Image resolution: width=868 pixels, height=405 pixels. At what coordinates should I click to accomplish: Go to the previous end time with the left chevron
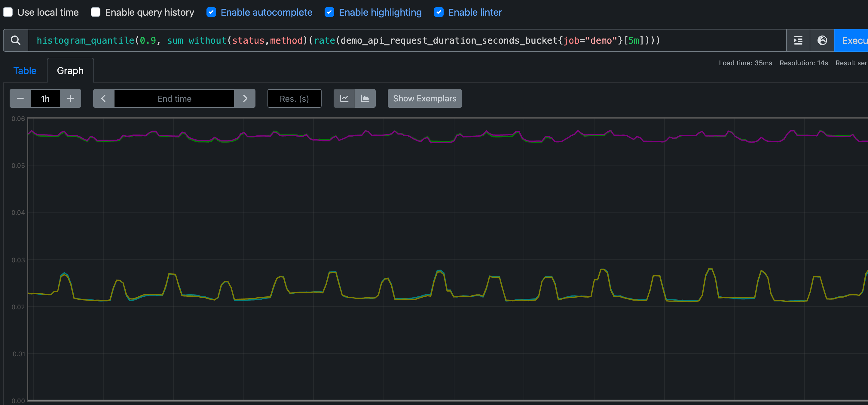(x=104, y=98)
